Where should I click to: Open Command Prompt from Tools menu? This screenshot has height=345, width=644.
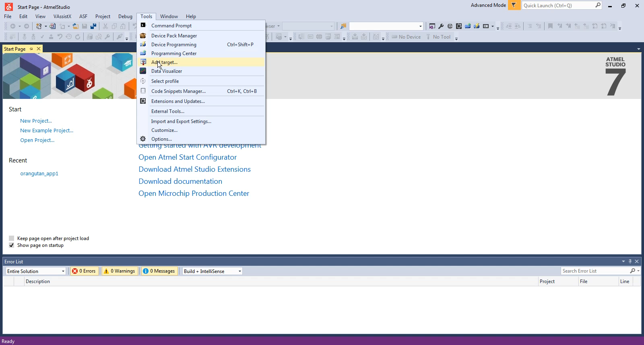(201, 25)
